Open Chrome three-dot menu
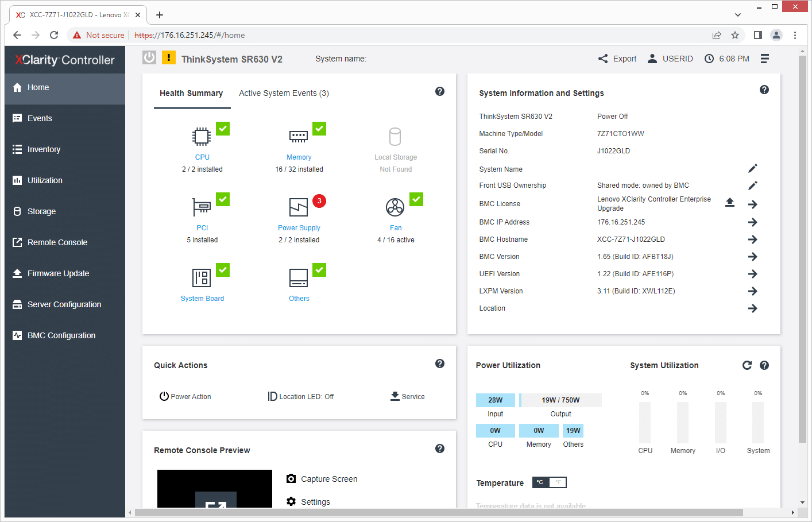The image size is (812, 522). (795, 35)
